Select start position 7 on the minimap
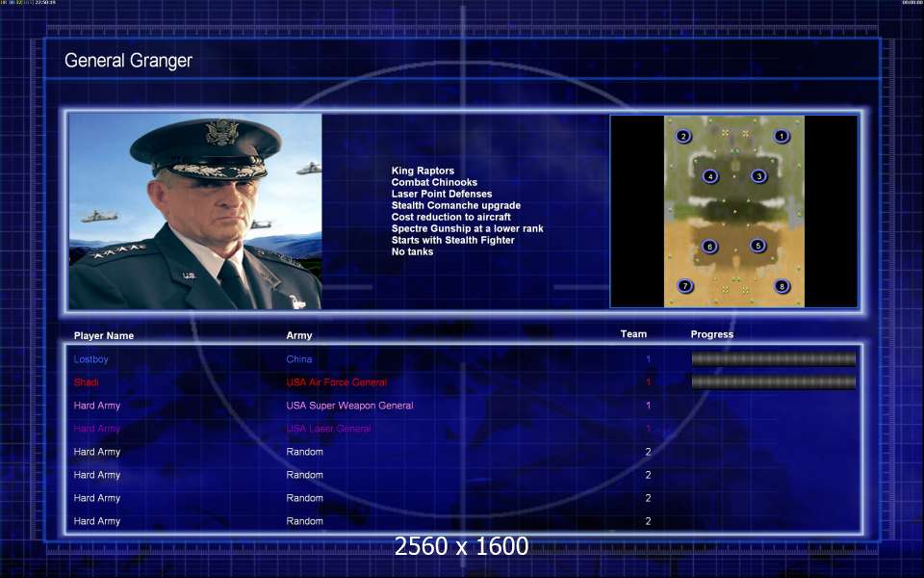This screenshot has width=924, height=578. tap(684, 286)
